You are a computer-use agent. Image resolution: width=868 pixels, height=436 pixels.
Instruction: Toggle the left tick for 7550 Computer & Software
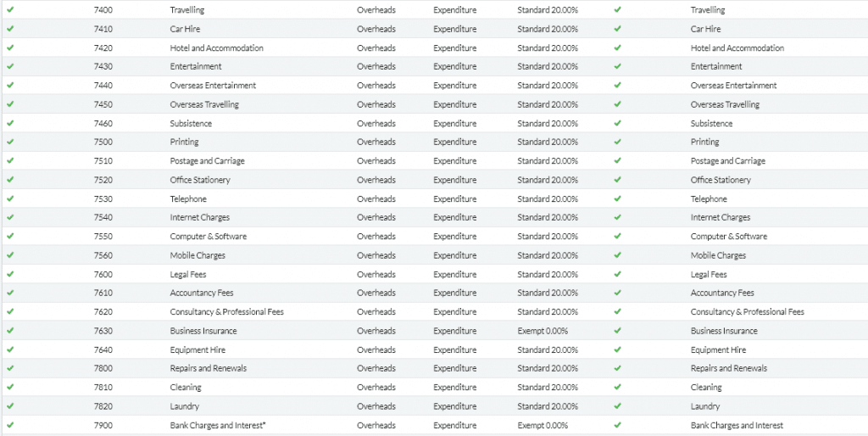pyautogui.click(x=10, y=236)
